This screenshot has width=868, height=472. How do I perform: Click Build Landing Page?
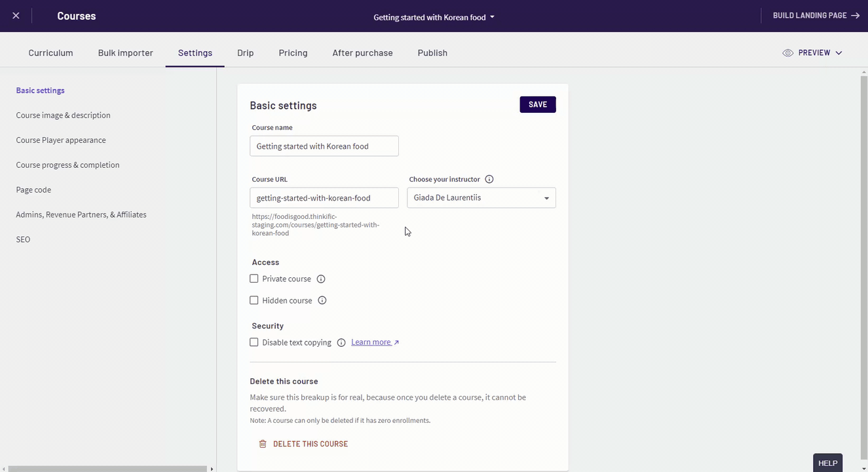pos(810,16)
